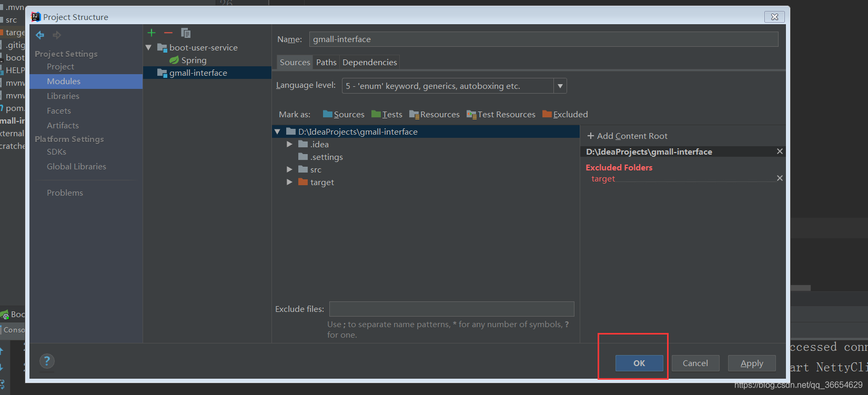
Task: Click Add Content Root
Action: (627, 136)
